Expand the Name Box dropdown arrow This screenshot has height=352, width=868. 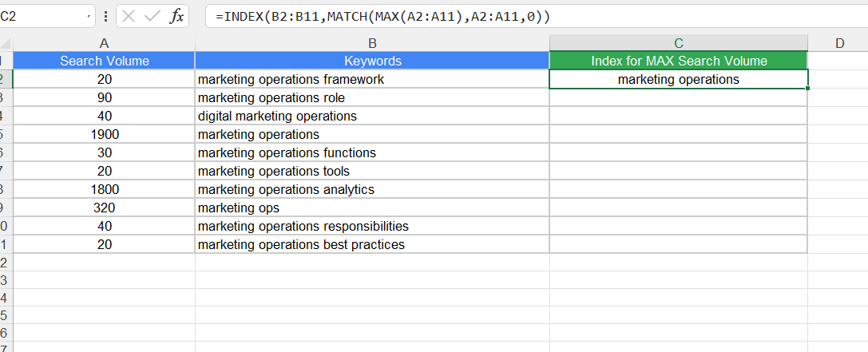click(x=89, y=17)
